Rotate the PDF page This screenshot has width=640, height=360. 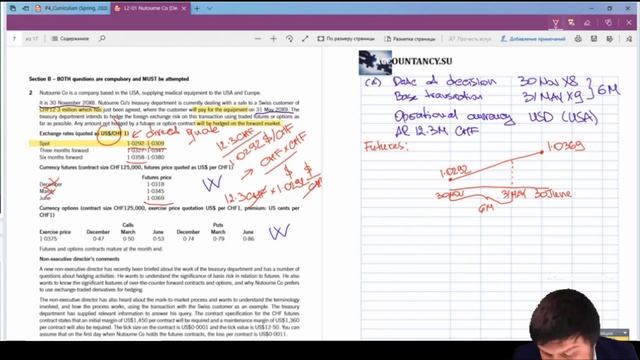tap(289, 39)
